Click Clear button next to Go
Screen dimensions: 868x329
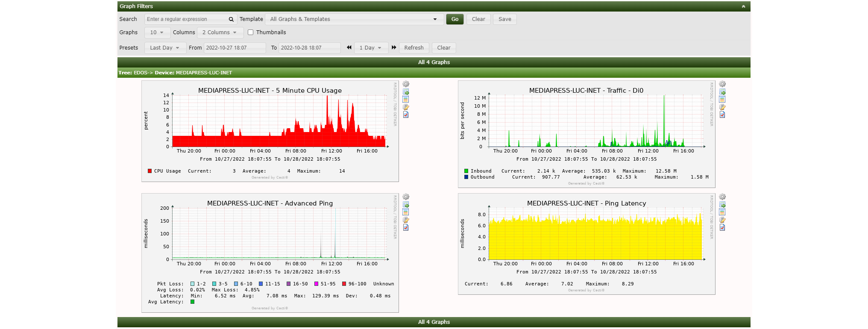(x=478, y=19)
